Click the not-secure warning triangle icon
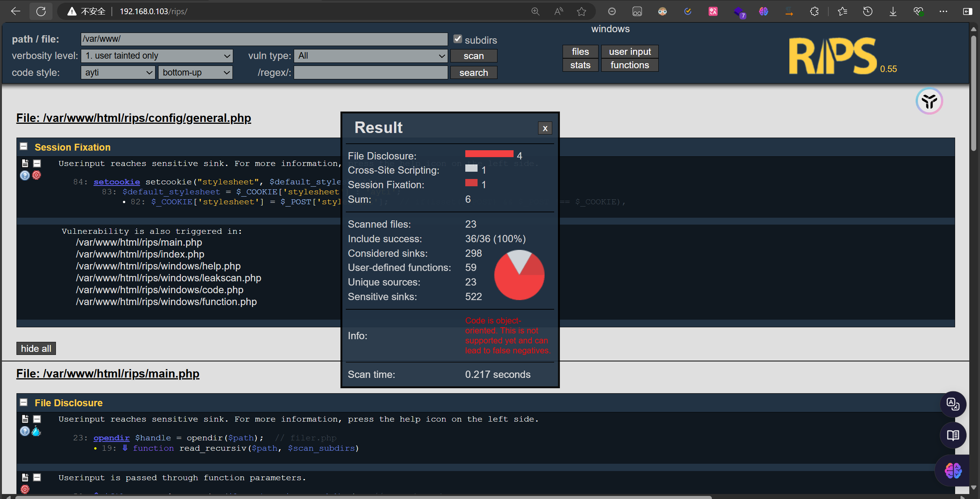The height and width of the screenshot is (499, 980). coord(72,11)
